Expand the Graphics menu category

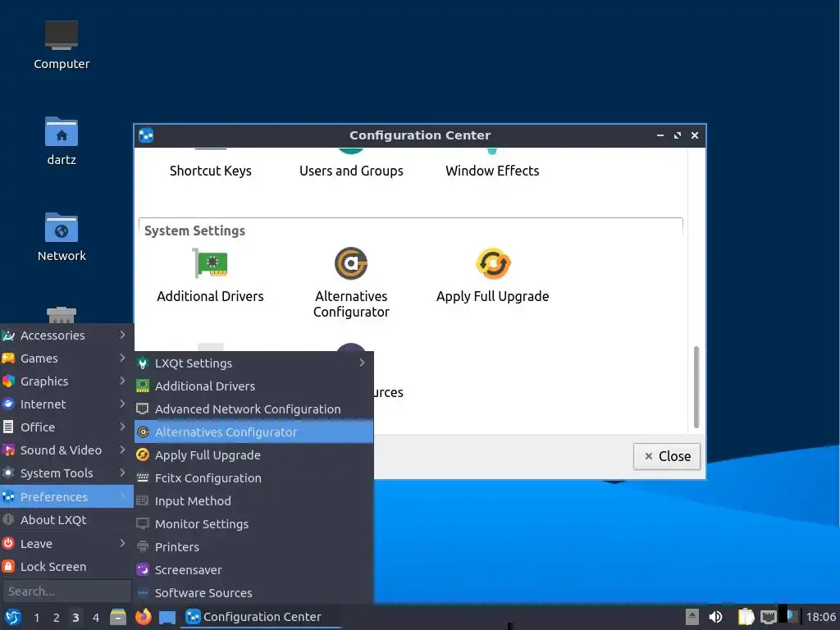[66, 381]
